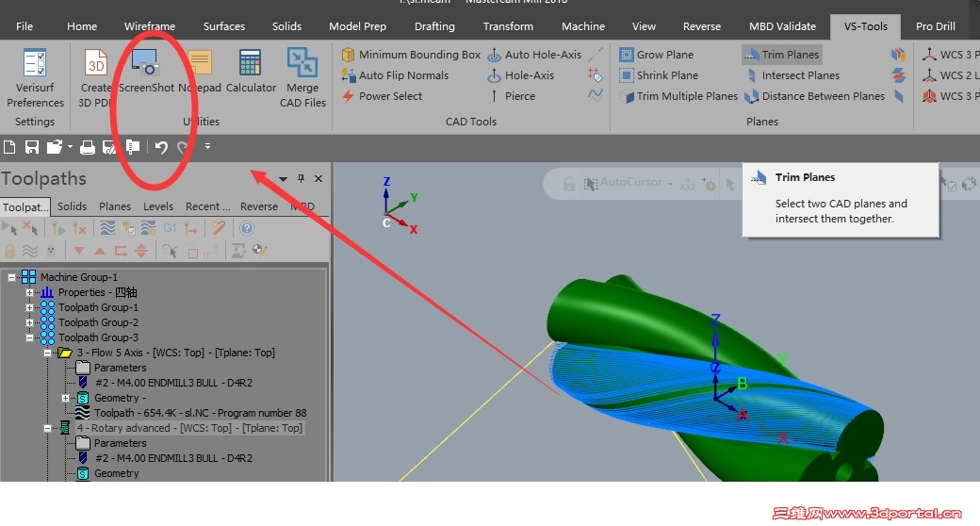Select 4 - Rotary advanced operation
Viewport: 980px width, 526px height.
189,428
